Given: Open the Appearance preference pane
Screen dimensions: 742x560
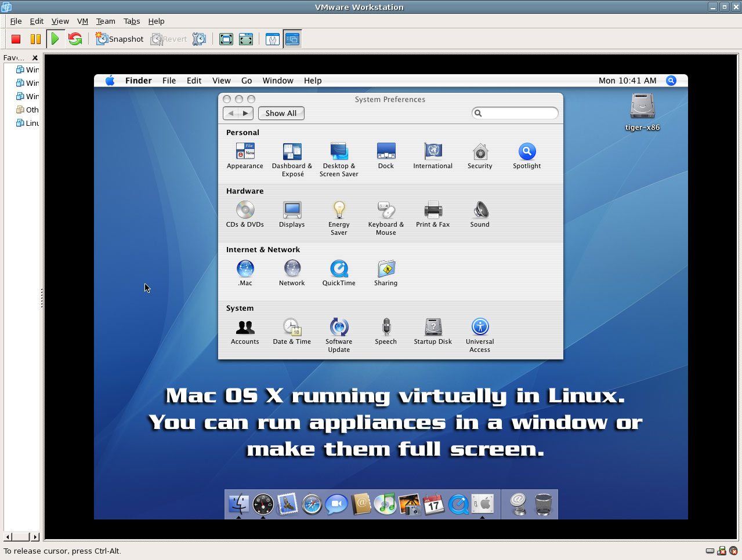Looking at the screenshot, I should pos(245,157).
